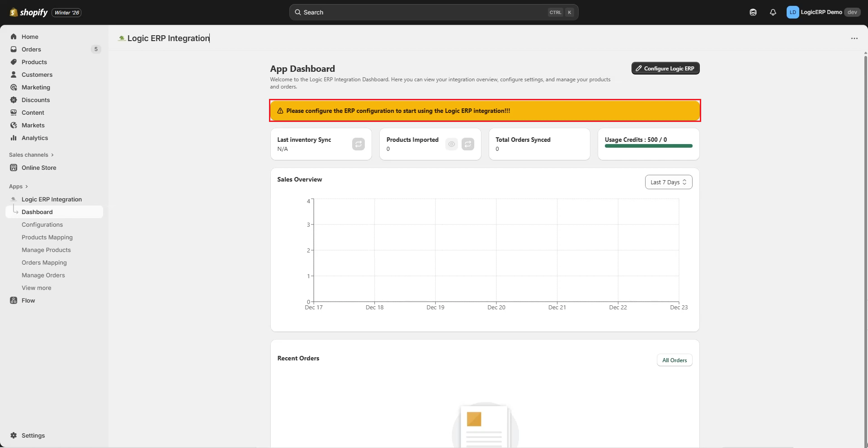Open Orders in the sidebar

(31, 49)
